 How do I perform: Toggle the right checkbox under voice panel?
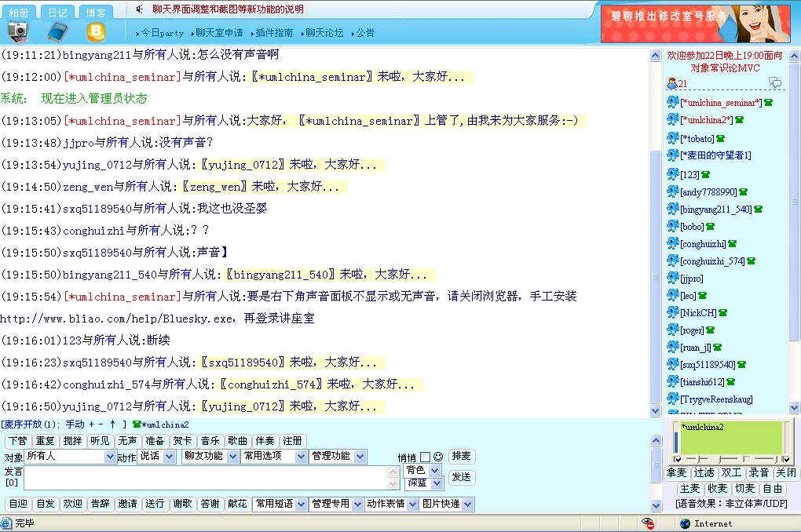pyautogui.click(x=786, y=459)
